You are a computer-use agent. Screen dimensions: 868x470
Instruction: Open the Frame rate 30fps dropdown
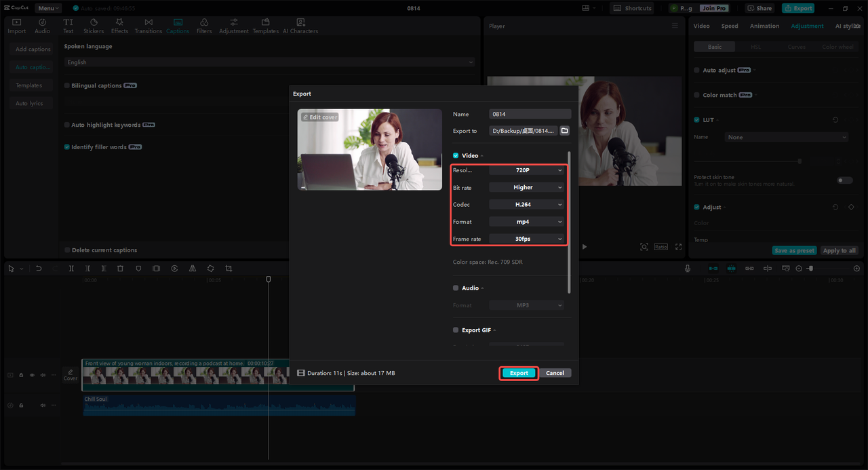point(527,239)
